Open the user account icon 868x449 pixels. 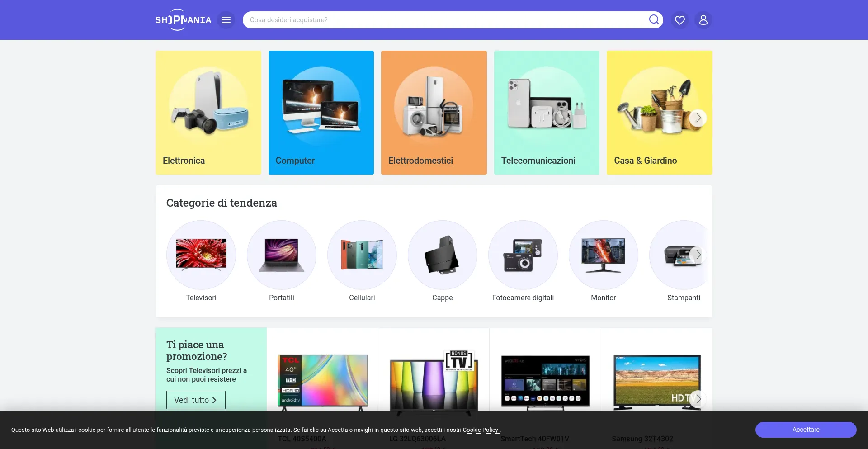[703, 20]
